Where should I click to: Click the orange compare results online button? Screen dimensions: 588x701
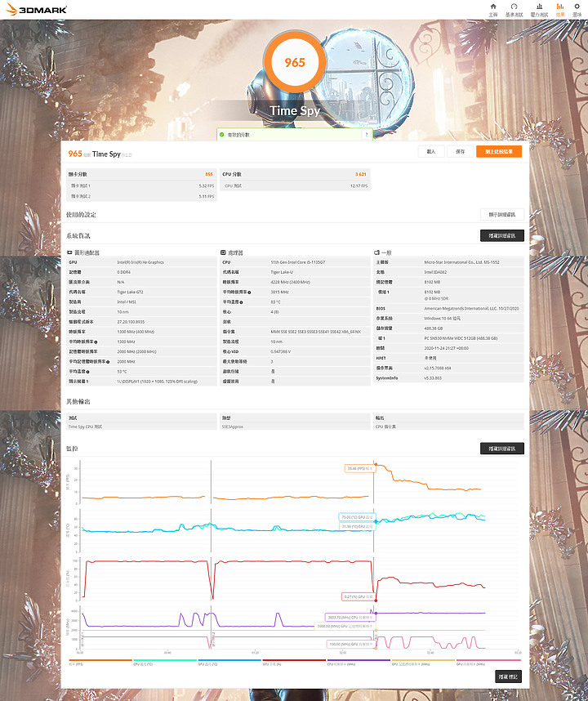coord(499,151)
